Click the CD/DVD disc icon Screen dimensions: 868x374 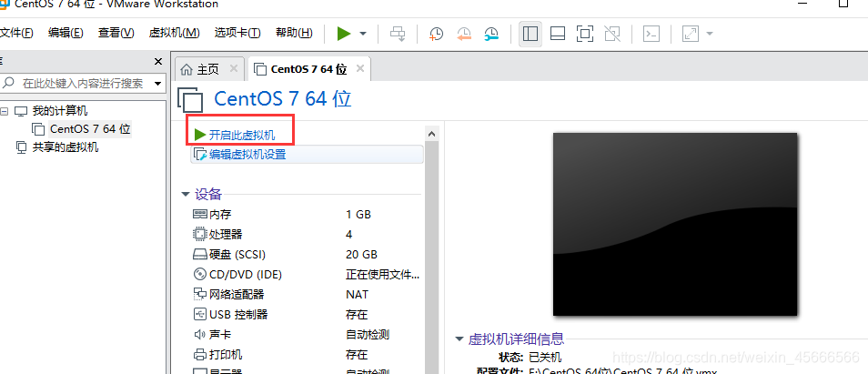pos(199,275)
